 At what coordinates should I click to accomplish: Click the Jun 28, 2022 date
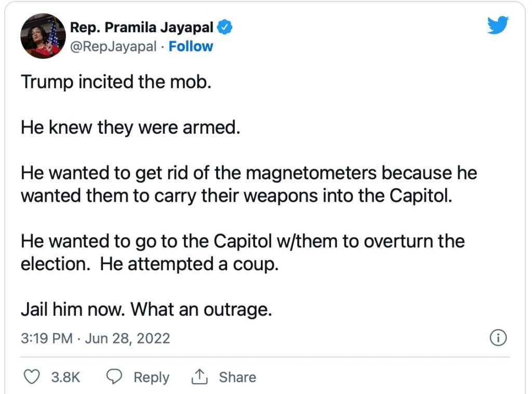pos(127,338)
